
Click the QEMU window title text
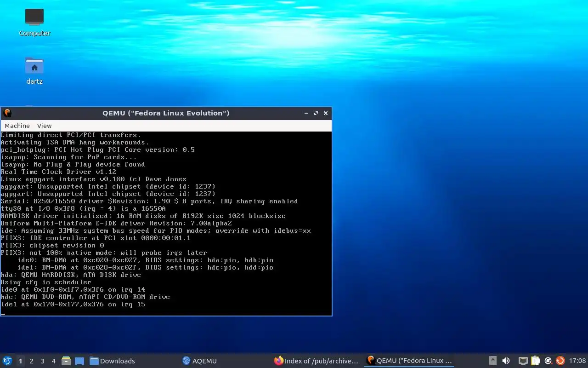point(166,113)
